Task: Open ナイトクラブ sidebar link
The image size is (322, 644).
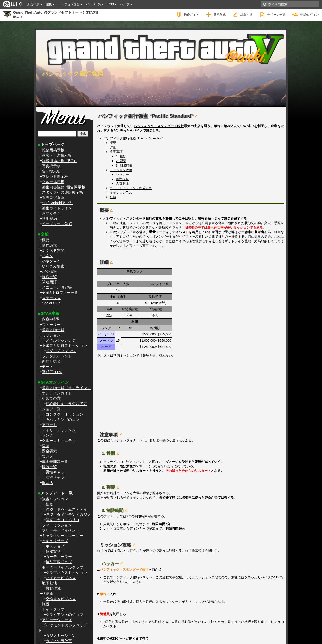Action: pos(53,609)
